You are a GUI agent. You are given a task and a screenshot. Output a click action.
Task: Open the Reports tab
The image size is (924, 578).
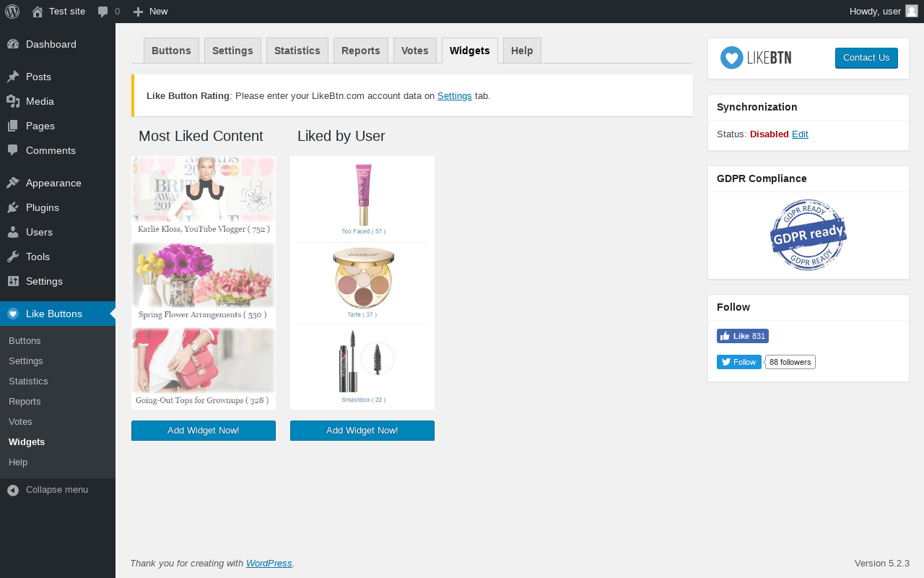(x=361, y=51)
